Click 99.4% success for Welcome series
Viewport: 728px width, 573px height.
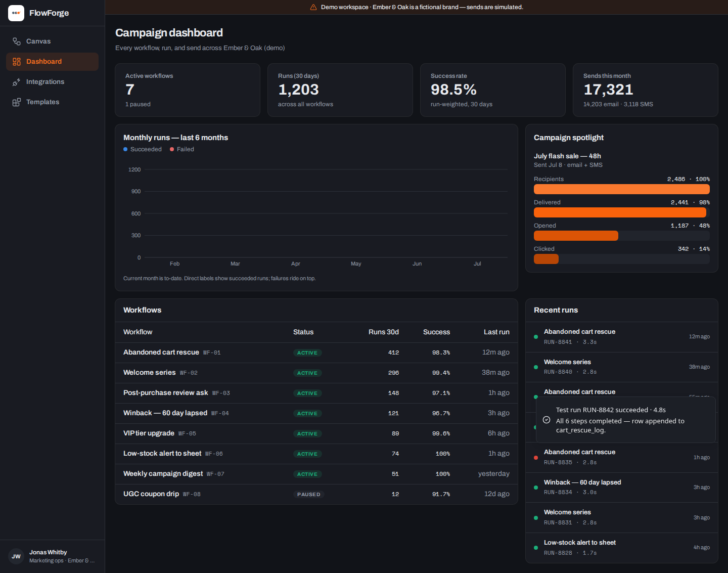(441, 373)
